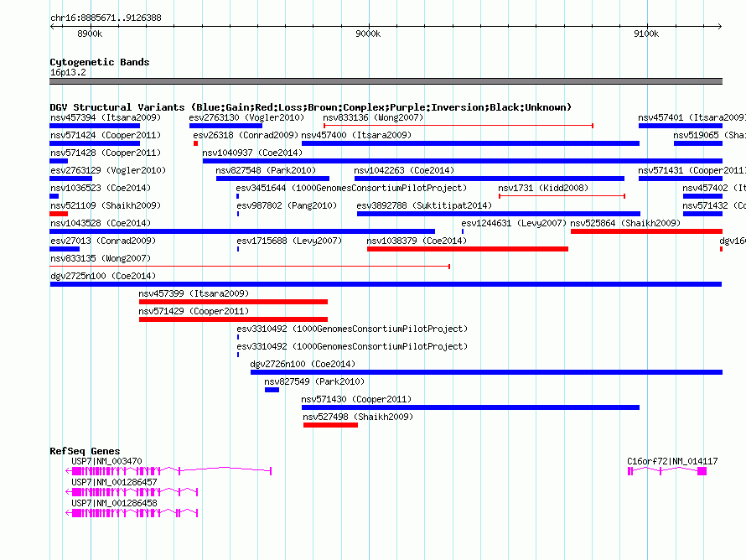Click the nsv833136 (Wong2007) variant label
746x560 pixels.
tap(373, 117)
